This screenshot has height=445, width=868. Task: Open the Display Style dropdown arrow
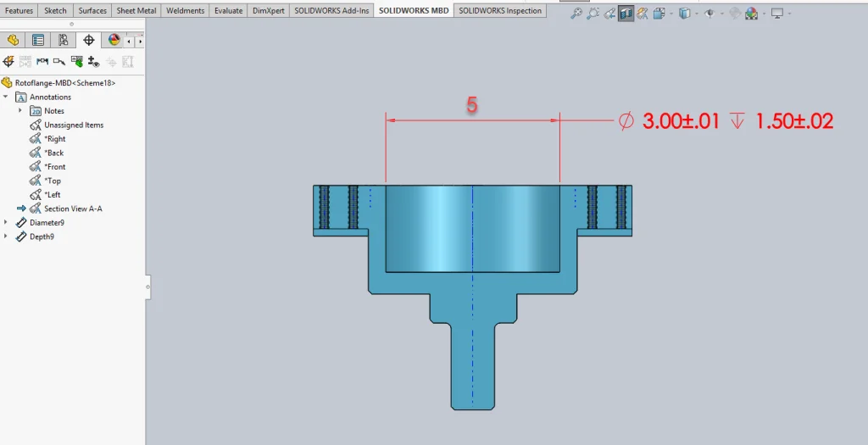pos(695,14)
